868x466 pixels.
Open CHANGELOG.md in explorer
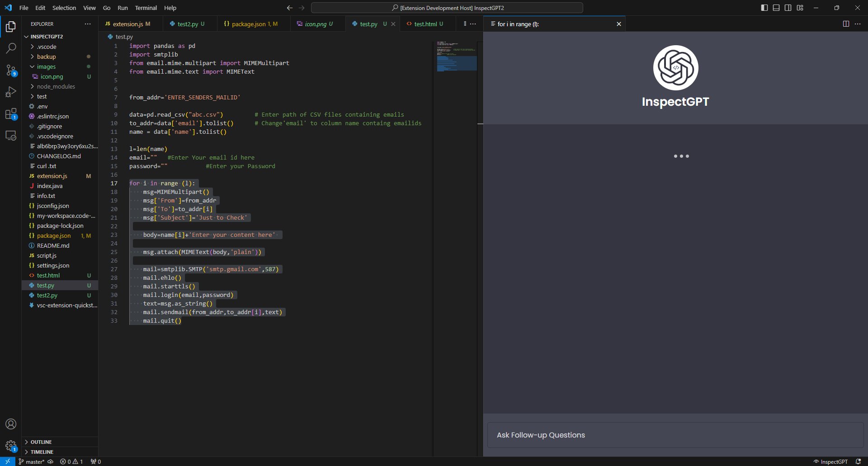click(61, 156)
